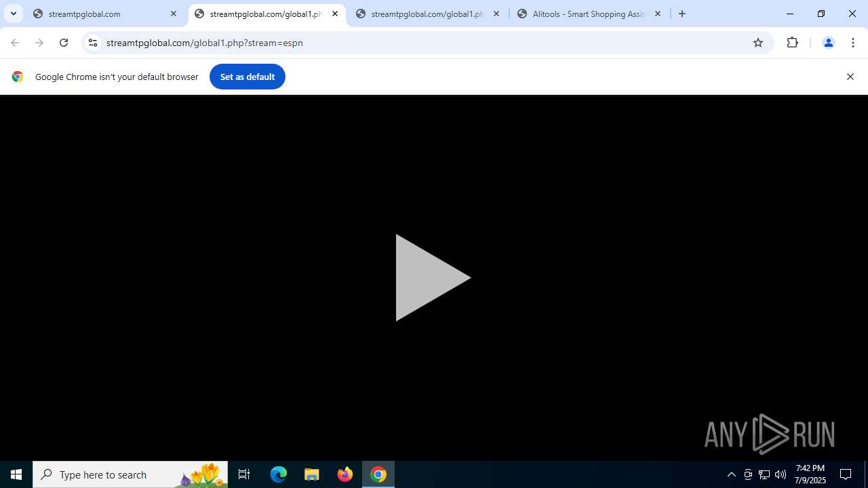Open Task View on the taskbar
Image resolution: width=868 pixels, height=488 pixels.
[x=244, y=474]
